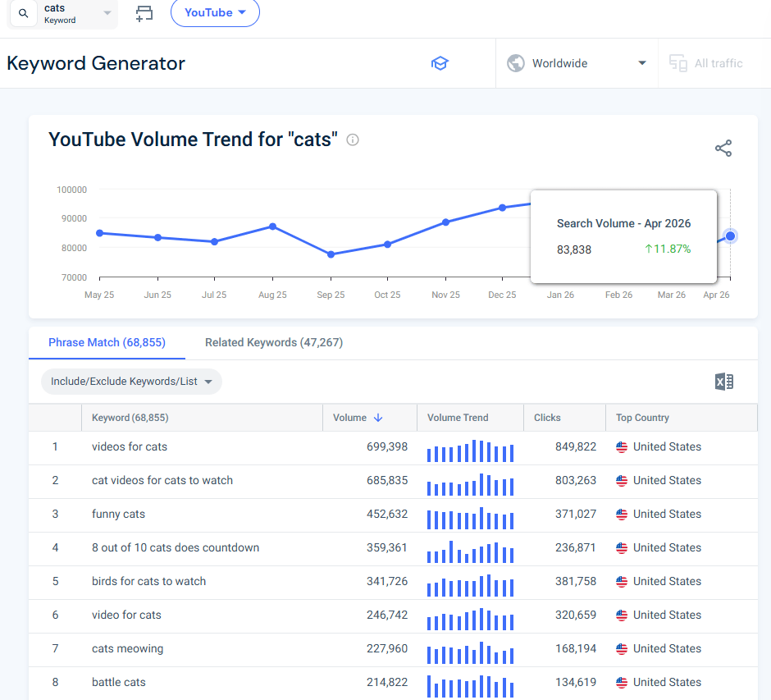Select keyword "8 out of 10 cats does countdown"
The width and height of the screenshot is (771, 700).
pos(176,547)
